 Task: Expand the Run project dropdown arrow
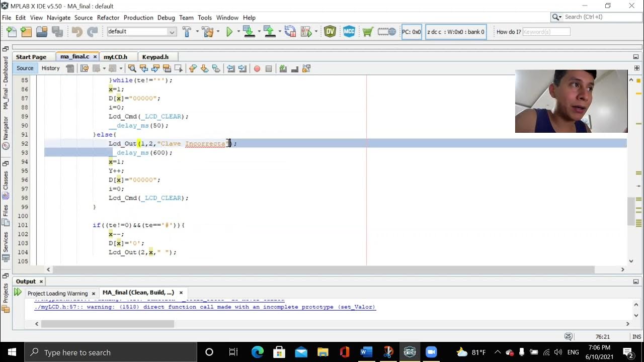point(237,32)
